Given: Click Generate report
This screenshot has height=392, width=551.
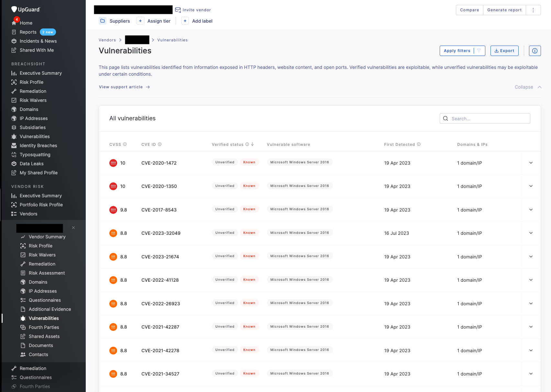Looking at the screenshot, I should click(x=504, y=10).
